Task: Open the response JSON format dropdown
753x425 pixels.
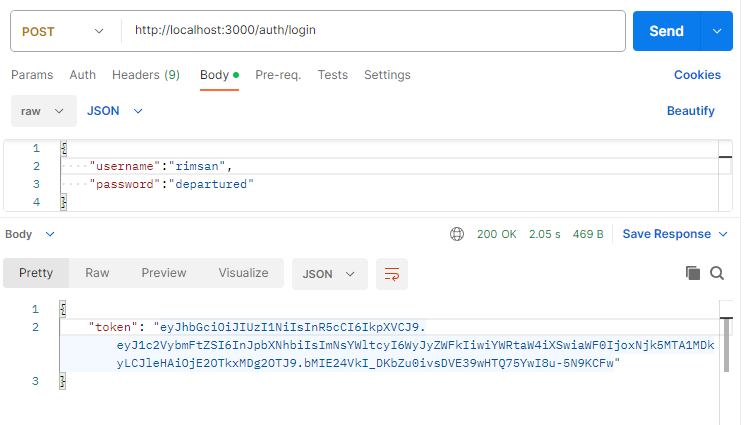Action: pyautogui.click(x=329, y=274)
